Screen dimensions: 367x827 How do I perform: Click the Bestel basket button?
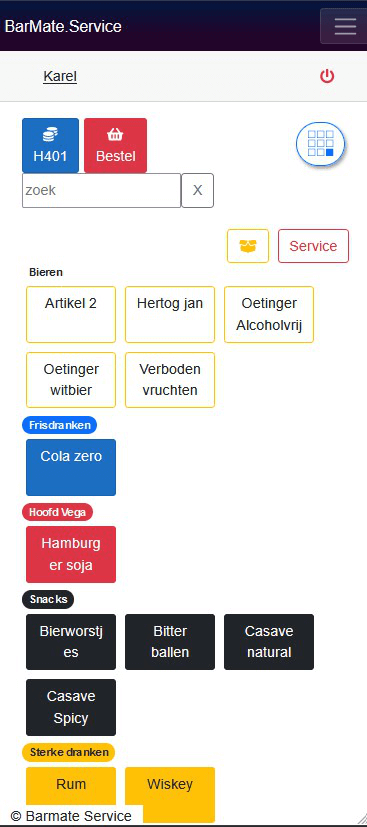[x=115, y=146]
